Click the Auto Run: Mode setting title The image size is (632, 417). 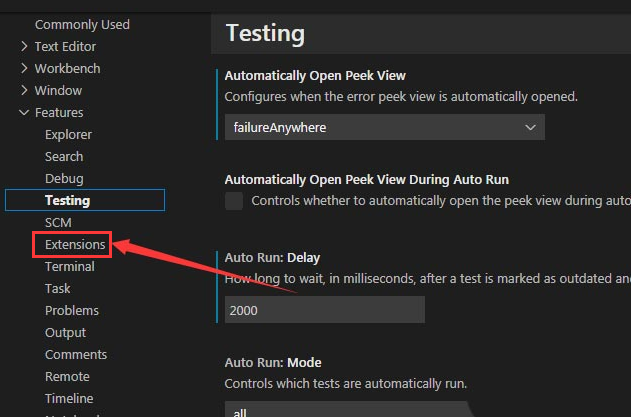coord(273,363)
